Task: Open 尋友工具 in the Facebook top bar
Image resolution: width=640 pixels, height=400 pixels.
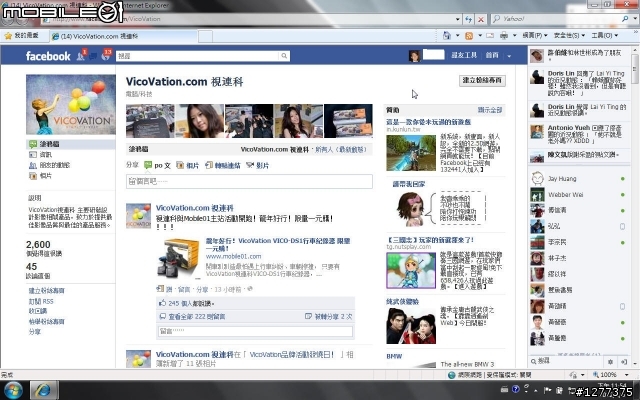Action: click(x=464, y=55)
